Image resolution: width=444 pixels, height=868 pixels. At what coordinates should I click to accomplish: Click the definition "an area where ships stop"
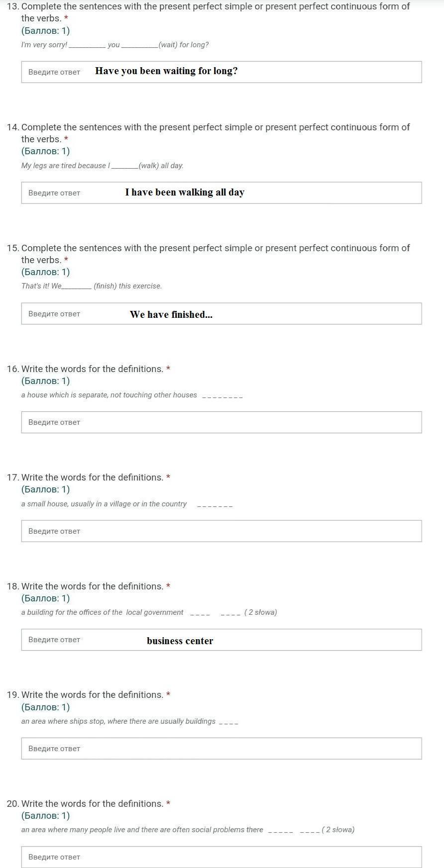[x=118, y=721]
